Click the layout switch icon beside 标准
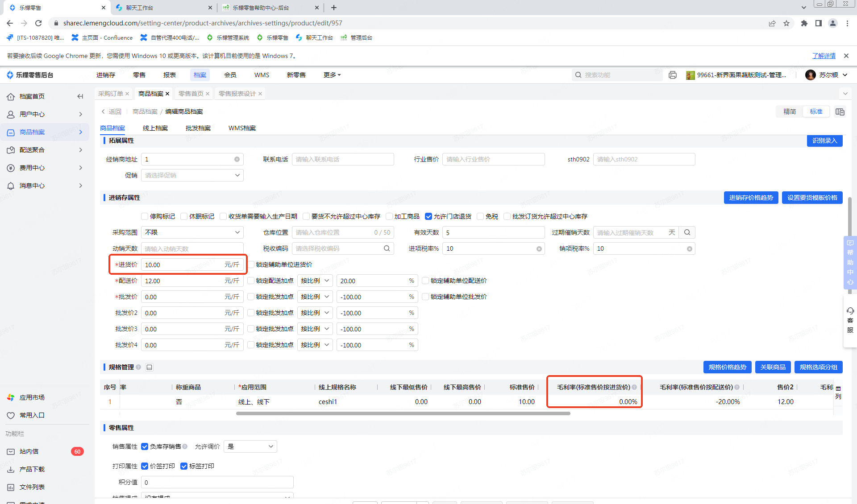This screenshot has width=857, height=504. (840, 112)
